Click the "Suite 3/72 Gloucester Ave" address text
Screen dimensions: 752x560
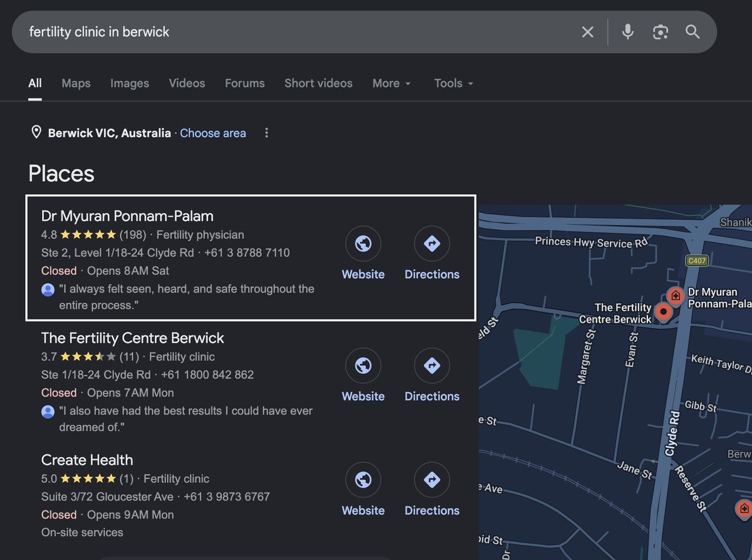click(x=107, y=497)
